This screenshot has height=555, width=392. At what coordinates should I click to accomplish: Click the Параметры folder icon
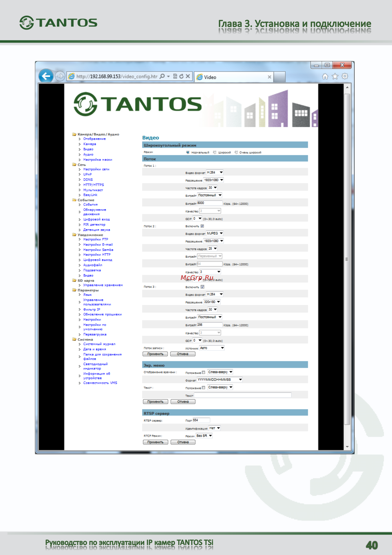pos(74,290)
